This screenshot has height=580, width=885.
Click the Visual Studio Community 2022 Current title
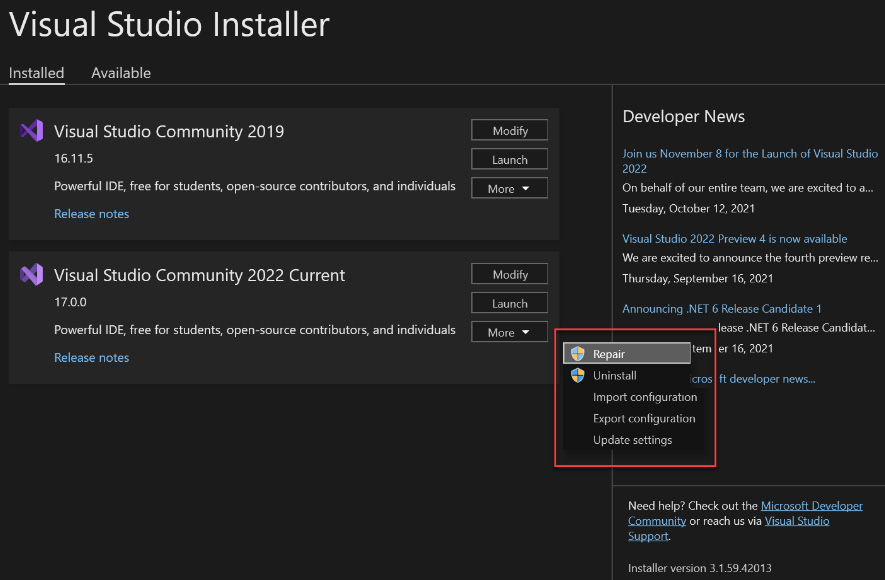[199, 275]
